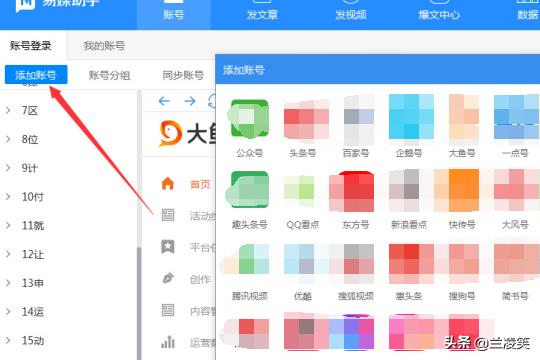Go forward with browser forward arrow
540x360 pixels.
[190, 101]
